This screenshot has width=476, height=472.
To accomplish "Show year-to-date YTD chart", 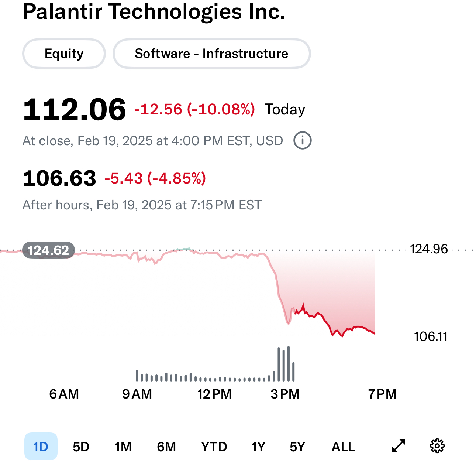I will pos(214,447).
